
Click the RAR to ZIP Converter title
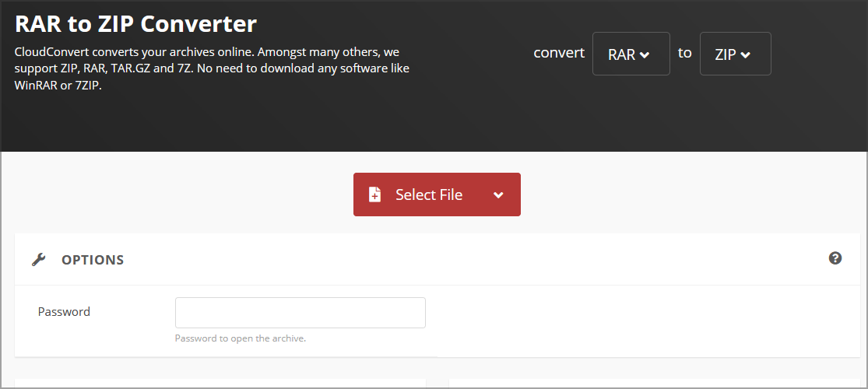coord(135,23)
